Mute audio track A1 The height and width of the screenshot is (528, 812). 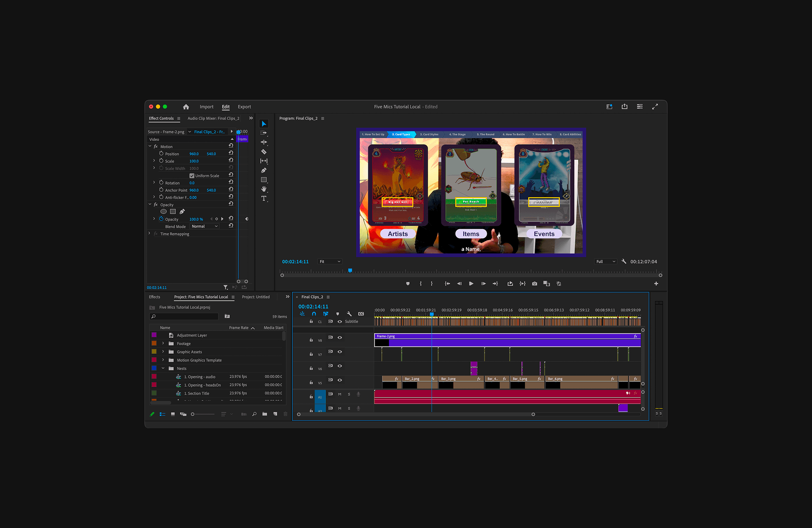(x=340, y=394)
